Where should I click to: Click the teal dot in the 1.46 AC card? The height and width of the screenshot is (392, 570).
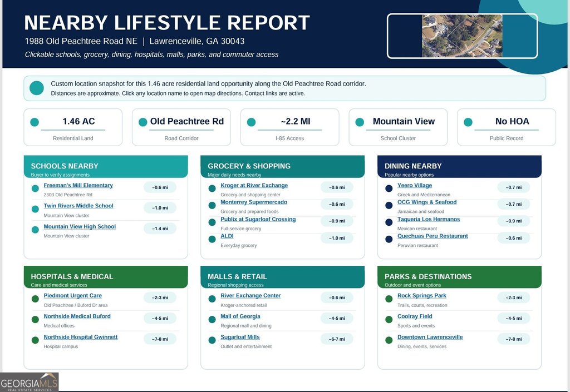click(35, 122)
